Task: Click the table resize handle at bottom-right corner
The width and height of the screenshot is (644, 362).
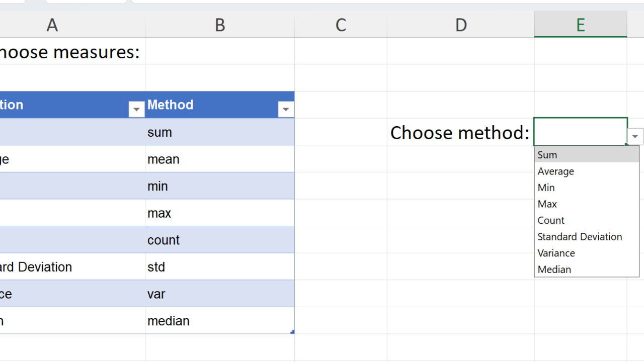Action: point(292,332)
